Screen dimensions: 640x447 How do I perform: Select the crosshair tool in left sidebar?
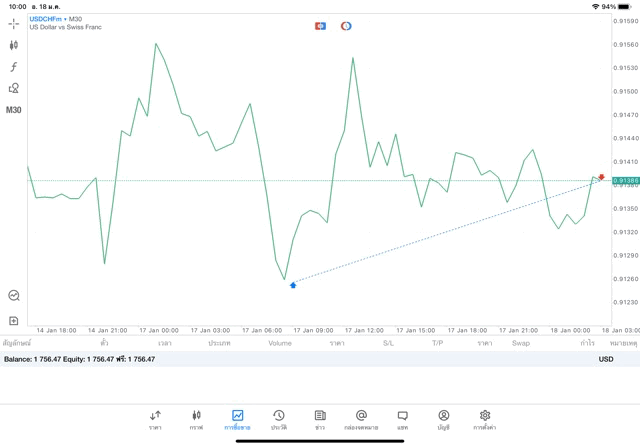pyautogui.click(x=14, y=23)
